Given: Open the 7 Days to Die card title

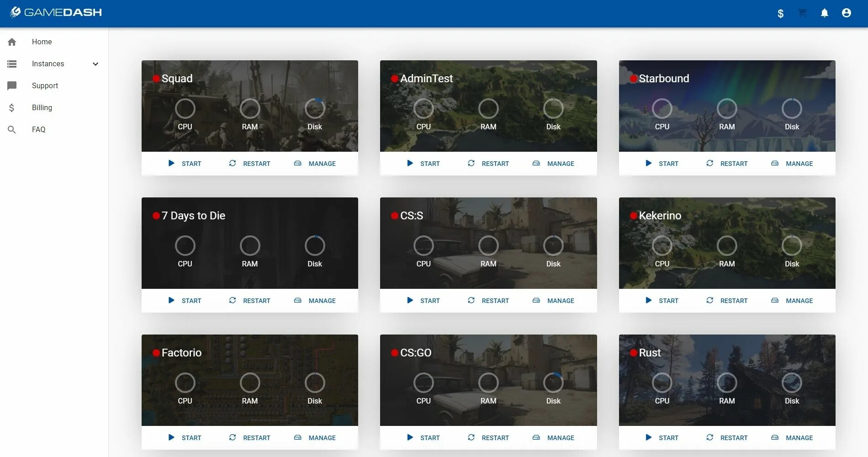Looking at the screenshot, I should point(193,216).
